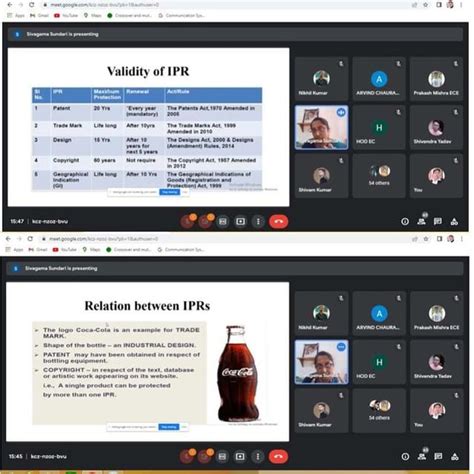Open Chrome menu three dots in top browser
The image size is (474, 474).
tap(462, 5)
